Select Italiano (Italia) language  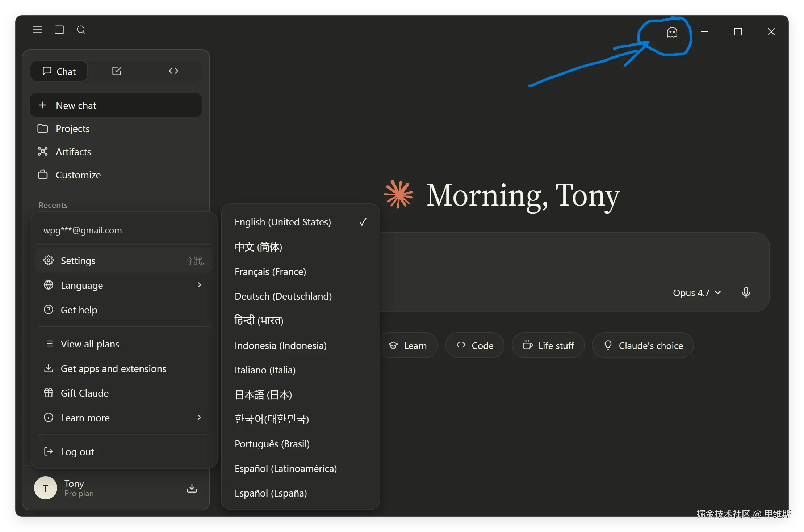coord(301,370)
